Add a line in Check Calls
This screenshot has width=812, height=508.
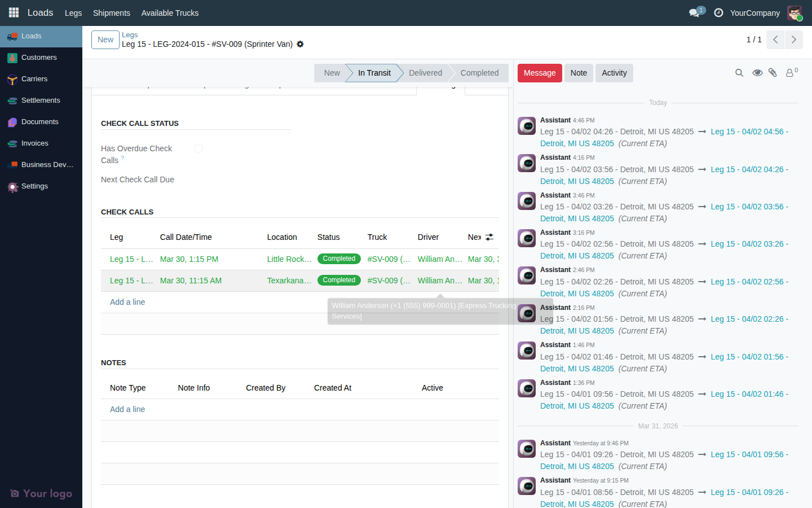pyautogui.click(x=127, y=302)
